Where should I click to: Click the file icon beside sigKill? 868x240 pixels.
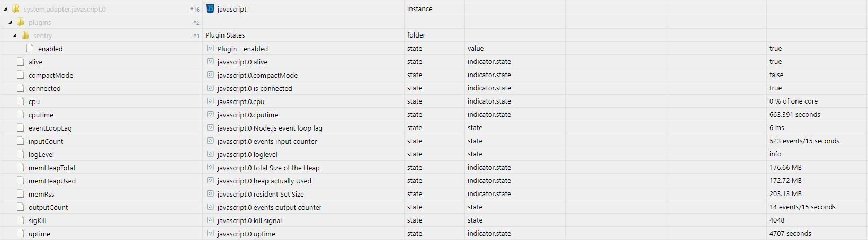tap(21, 220)
